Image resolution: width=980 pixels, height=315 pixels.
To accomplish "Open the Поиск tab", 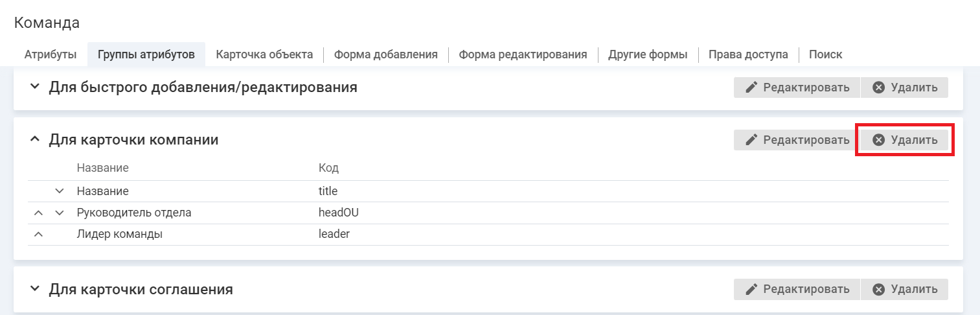I will 825,54.
